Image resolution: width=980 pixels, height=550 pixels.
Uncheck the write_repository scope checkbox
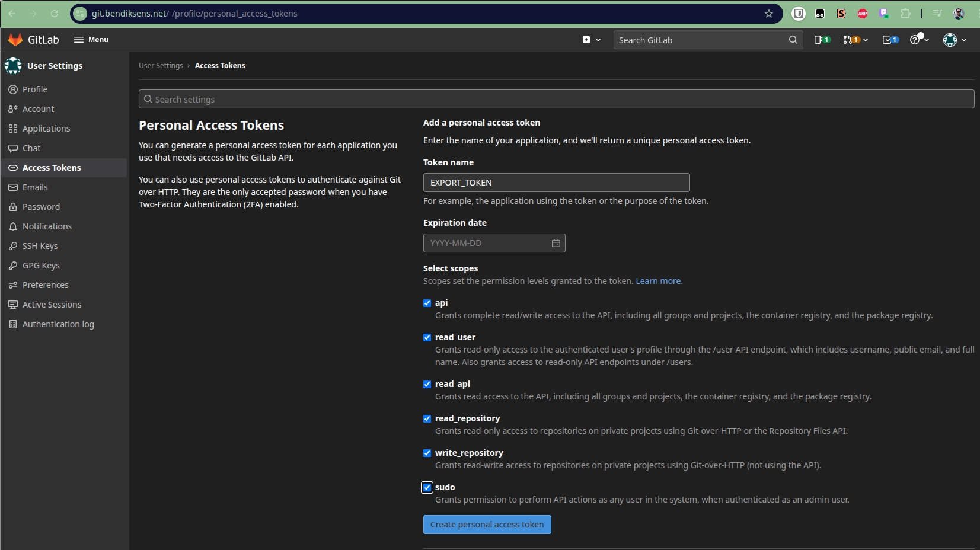coord(427,453)
